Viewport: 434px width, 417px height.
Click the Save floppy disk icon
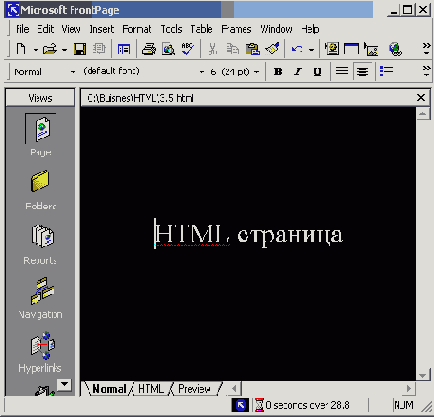[x=80, y=49]
